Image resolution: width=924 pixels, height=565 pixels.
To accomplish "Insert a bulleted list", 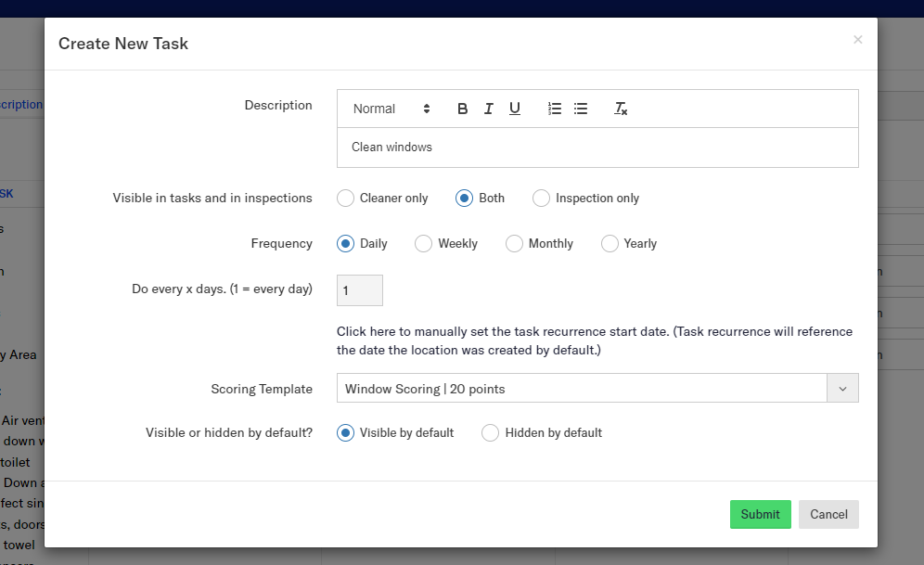I will click(x=581, y=109).
